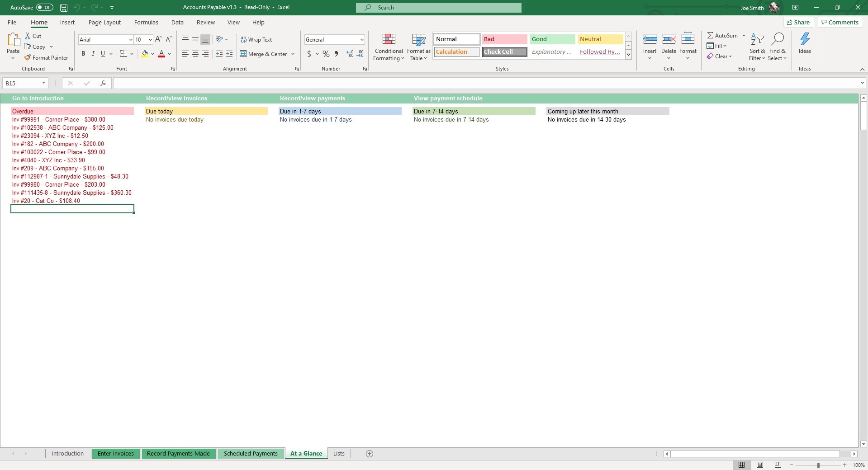Toggle bottom vertical alignment
Image resolution: width=868 pixels, height=470 pixels.
tap(205, 39)
